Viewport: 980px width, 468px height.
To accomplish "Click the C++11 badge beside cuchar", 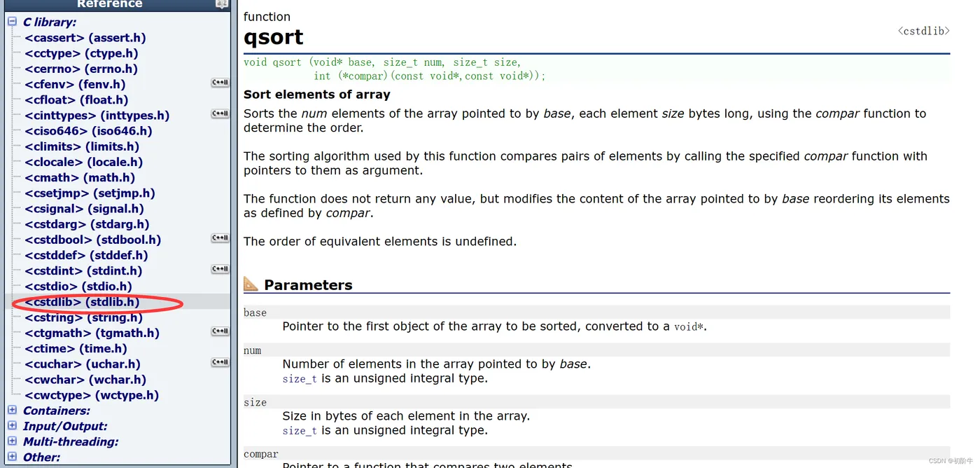I will coord(220,363).
